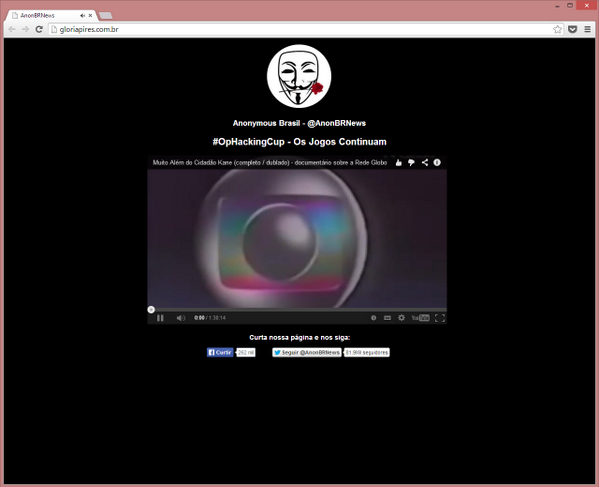
Task: Open a new browser tab
Action: click(x=106, y=16)
